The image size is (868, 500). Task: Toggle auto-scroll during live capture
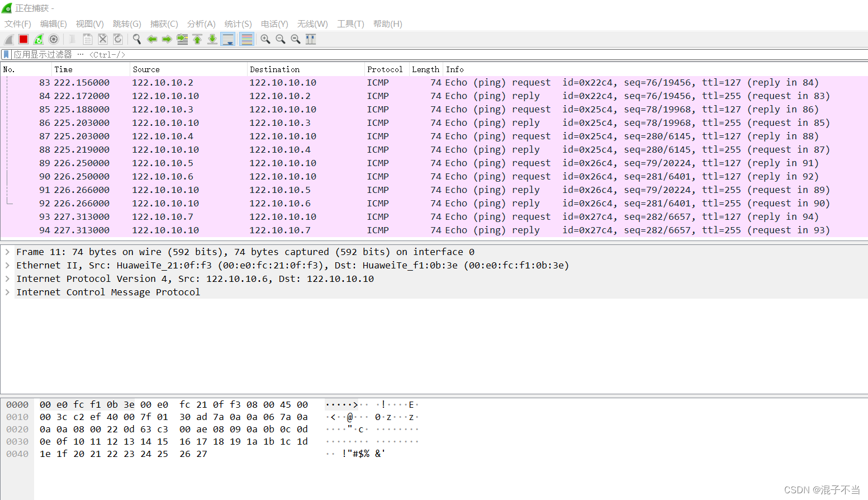click(x=228, y=39)
